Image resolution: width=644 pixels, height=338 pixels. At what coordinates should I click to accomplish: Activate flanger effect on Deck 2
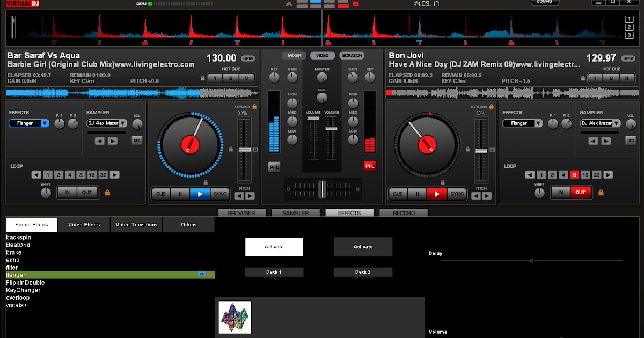point(363,247)
